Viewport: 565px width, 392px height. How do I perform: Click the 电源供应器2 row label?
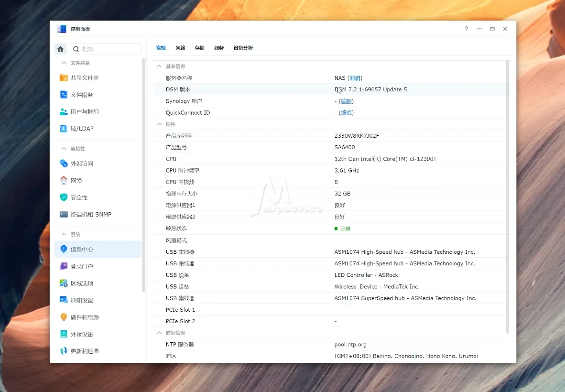[180, 217]
